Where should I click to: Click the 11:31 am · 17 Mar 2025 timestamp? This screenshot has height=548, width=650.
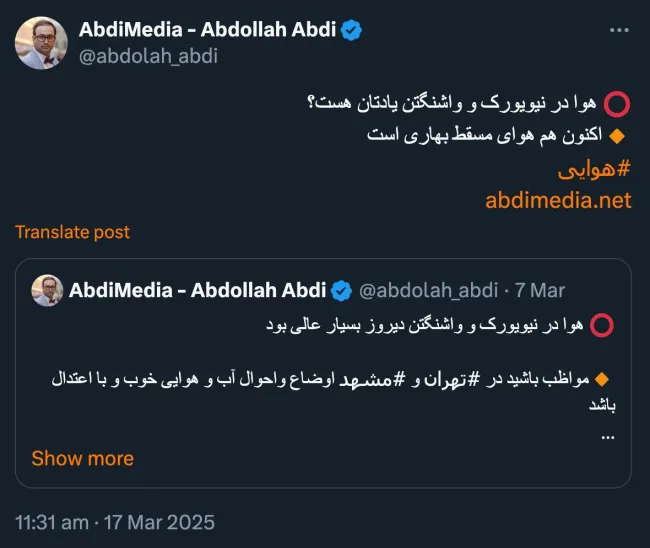coord(115,522)
